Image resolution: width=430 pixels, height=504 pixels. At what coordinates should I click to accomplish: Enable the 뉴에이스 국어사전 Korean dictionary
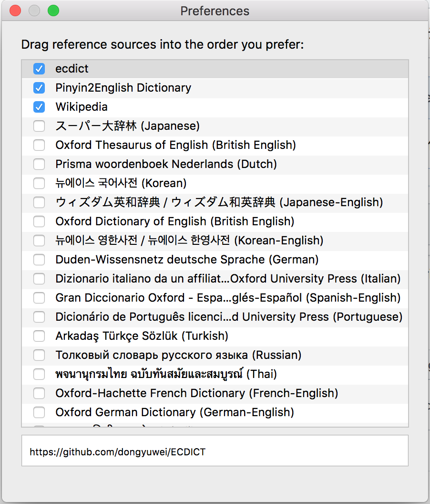click(39, 183)
